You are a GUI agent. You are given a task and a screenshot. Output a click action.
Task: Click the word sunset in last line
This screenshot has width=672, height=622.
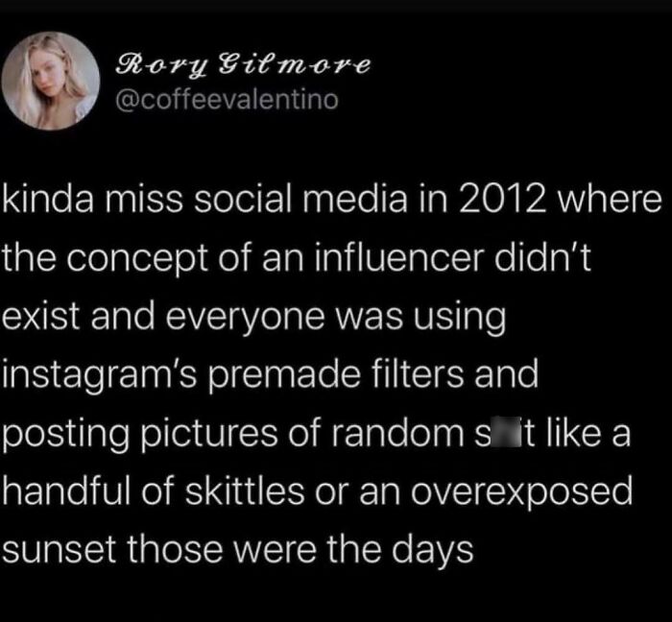pyautogui.click(x=60, y=550)
